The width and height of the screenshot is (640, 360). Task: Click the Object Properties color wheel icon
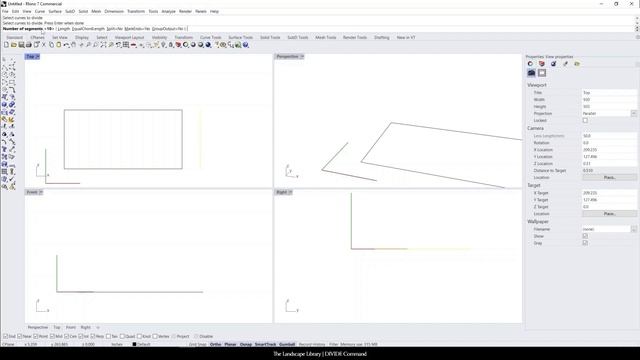tap(186, 45)
